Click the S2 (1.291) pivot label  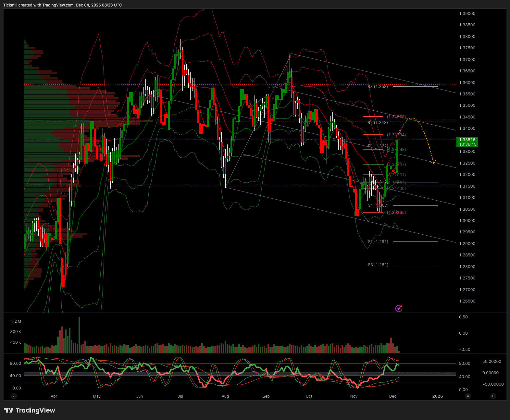point(378,242)
